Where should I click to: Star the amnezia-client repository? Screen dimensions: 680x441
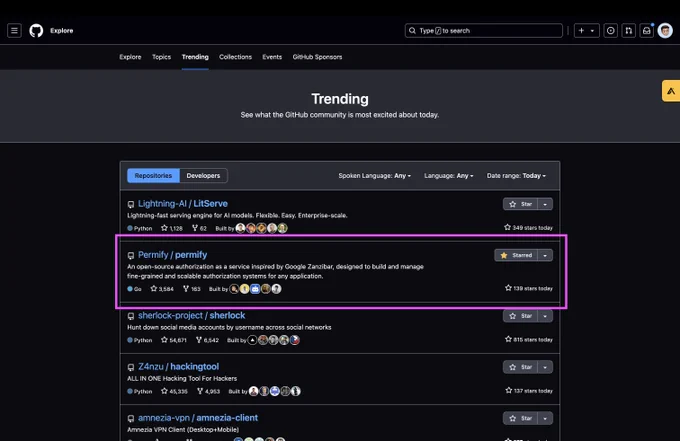520,418
